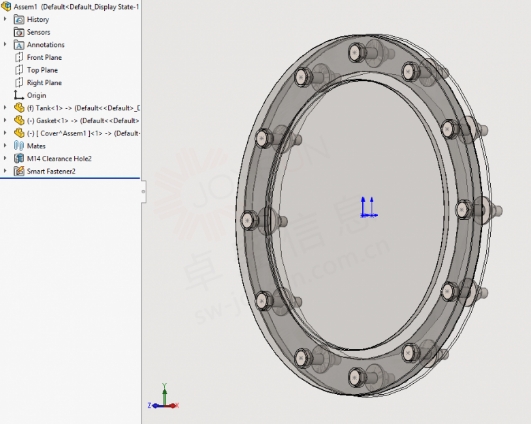Screen dimensions: 531x424
Task: Select the Right Plane icon
Action: click(19, 83)
